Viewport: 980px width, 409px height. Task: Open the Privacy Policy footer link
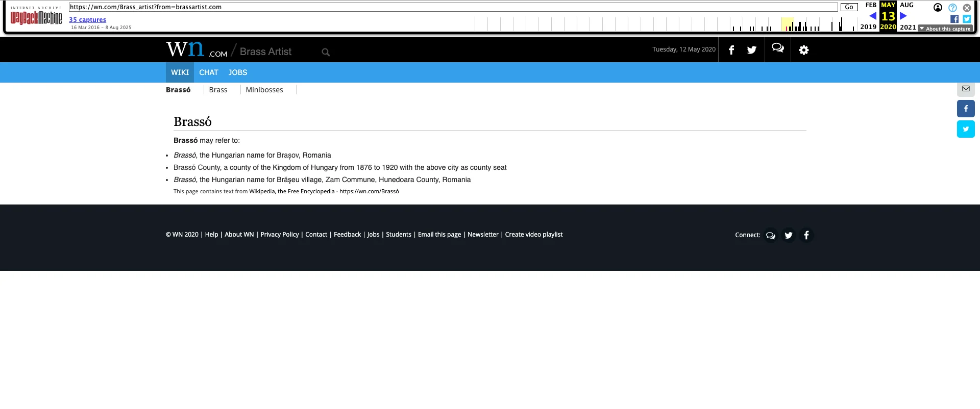(x=279, y=235)
